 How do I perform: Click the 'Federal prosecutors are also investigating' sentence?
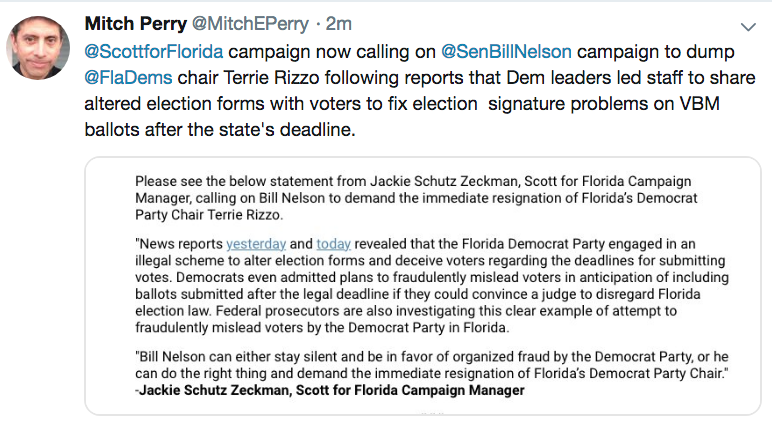(x=406, y=319)
